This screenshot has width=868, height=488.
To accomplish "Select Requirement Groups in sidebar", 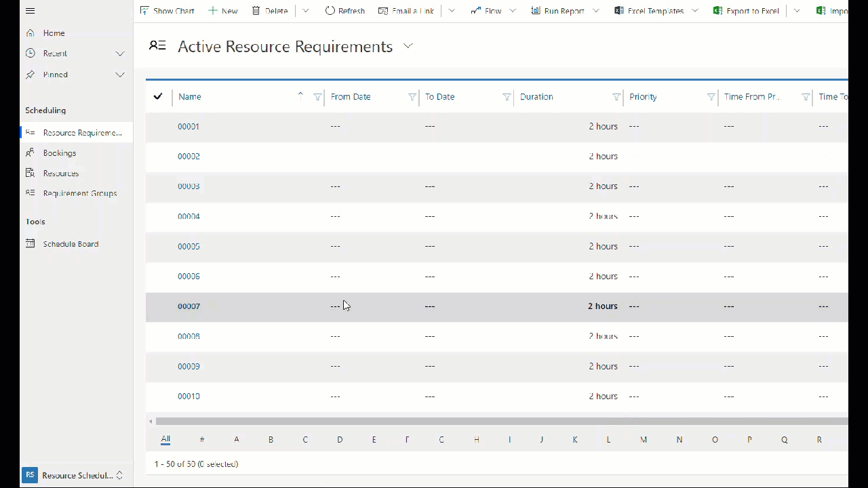I will 80,193.
